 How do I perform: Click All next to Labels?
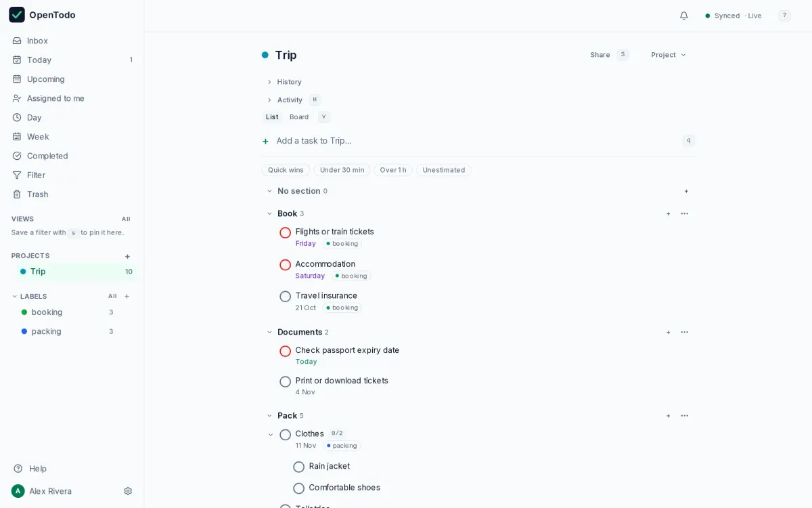112,296
